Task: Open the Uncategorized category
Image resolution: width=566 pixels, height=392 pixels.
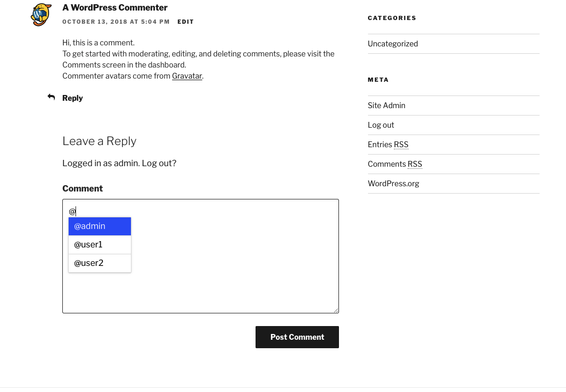Action: pos(393,44)
